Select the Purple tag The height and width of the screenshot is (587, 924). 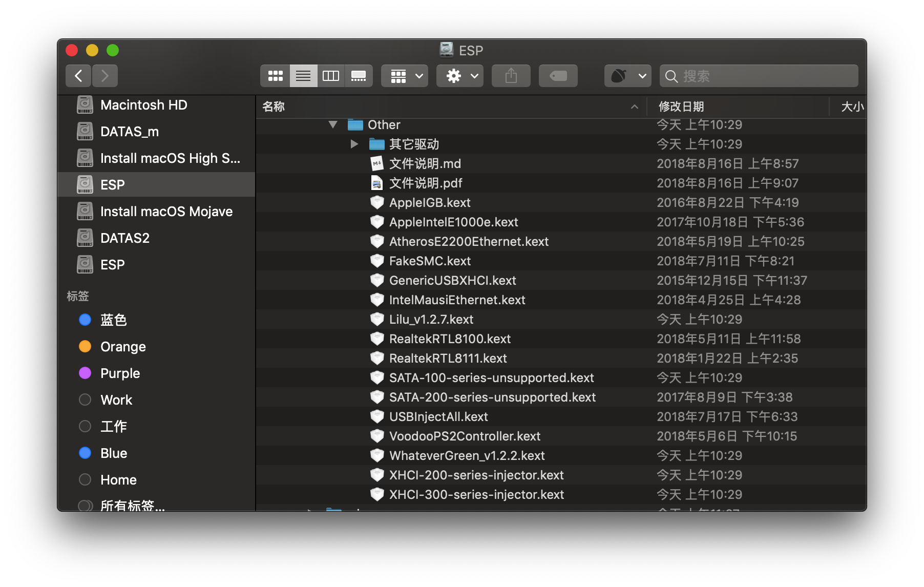(156, 373)
